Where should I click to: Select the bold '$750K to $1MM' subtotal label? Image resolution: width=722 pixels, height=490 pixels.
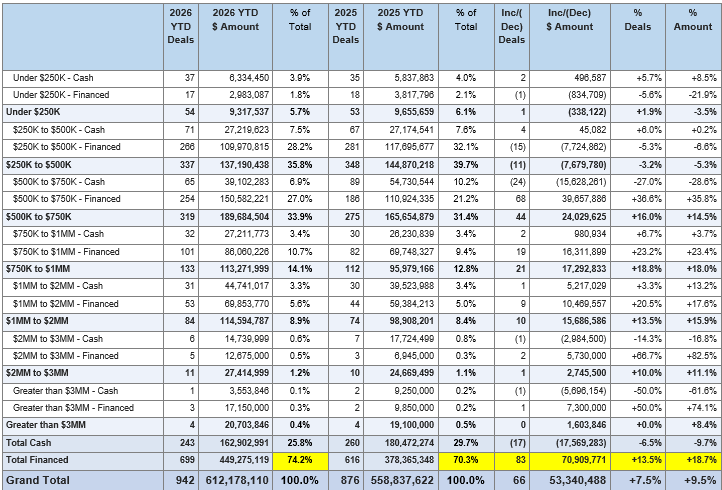(x=38, y=269)
